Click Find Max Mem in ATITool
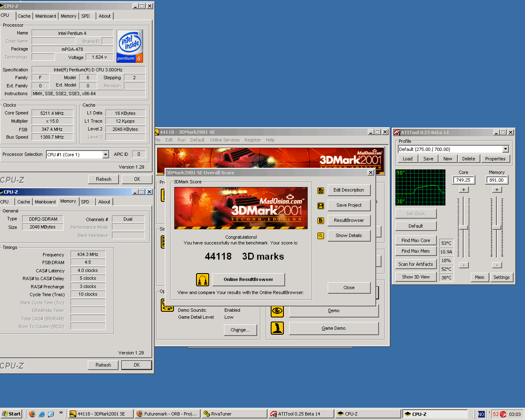This screenshot has height=420, width=525. coord(415,251)
